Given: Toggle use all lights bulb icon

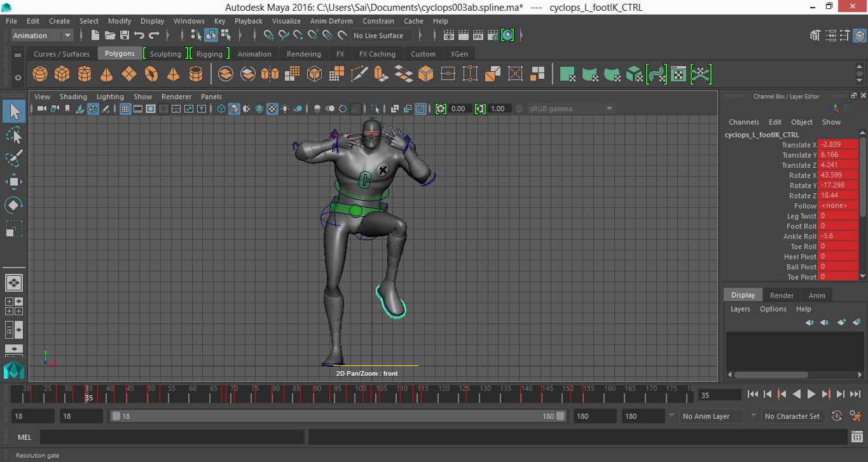Looking at the screenshot, I should [x=285, y=109].
